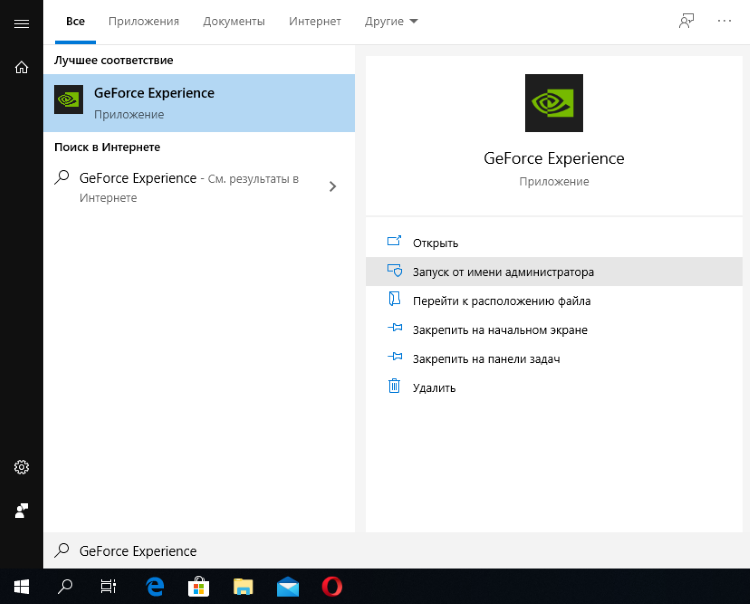Choose Закрепить на панели задач

point(554,359)
